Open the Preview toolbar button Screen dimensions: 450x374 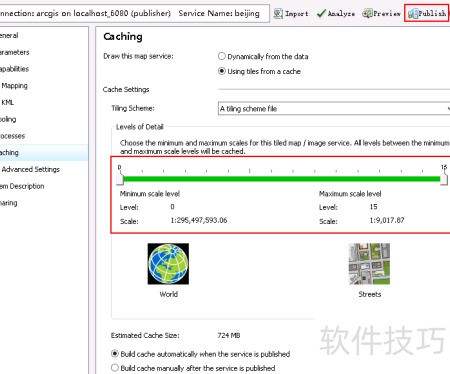[x=382, y=14]
